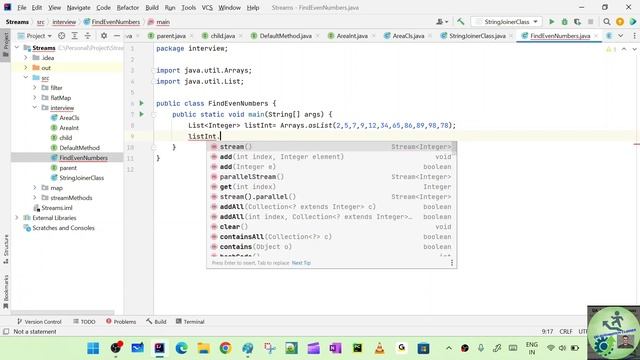Collapse the src folder

coord(26,78)
